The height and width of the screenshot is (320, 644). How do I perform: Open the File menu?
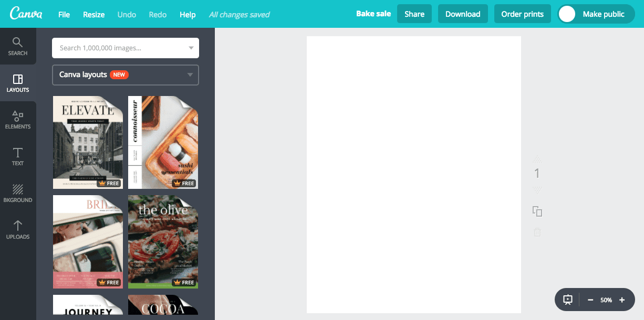64,14
